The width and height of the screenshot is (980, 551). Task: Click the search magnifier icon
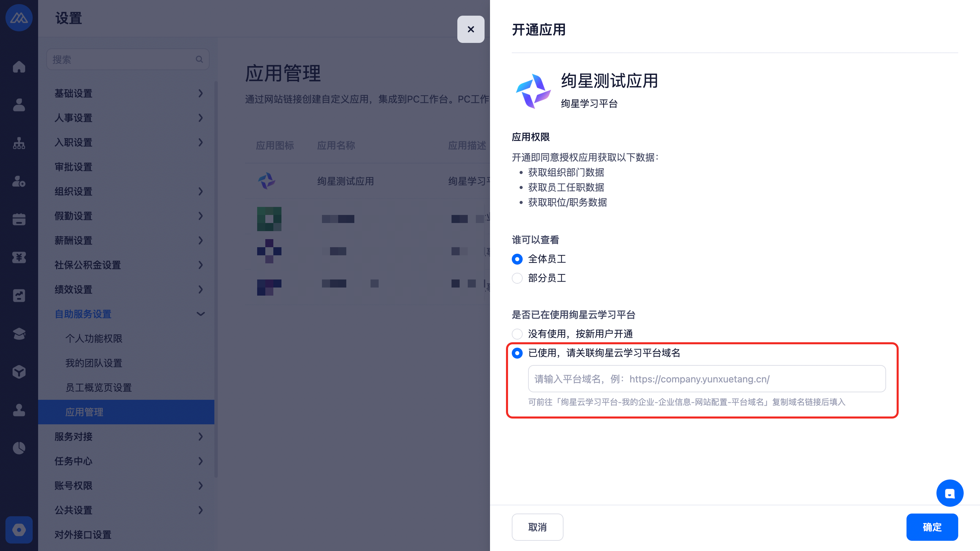tap(199, 59)
